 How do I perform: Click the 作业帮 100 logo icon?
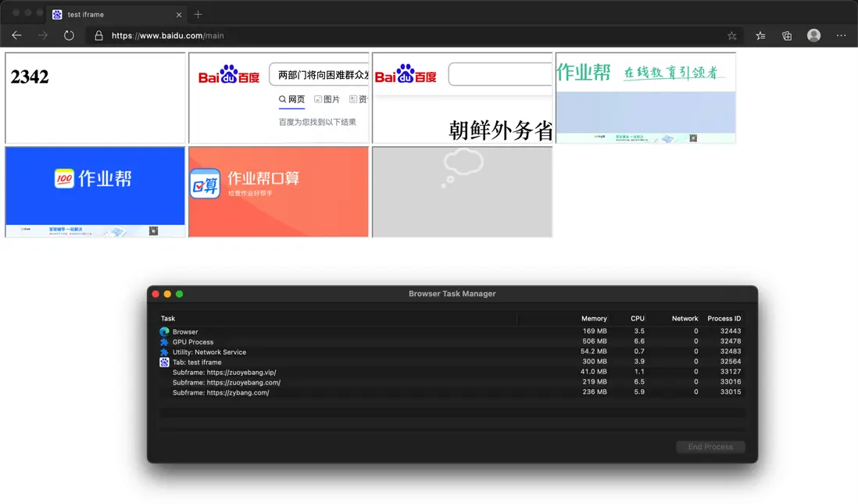click(x=64, y=178)
